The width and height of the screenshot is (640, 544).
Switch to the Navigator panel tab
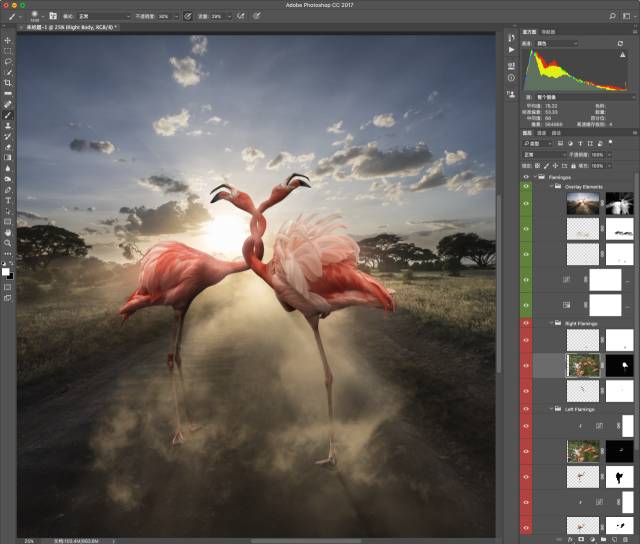point(546,33)
